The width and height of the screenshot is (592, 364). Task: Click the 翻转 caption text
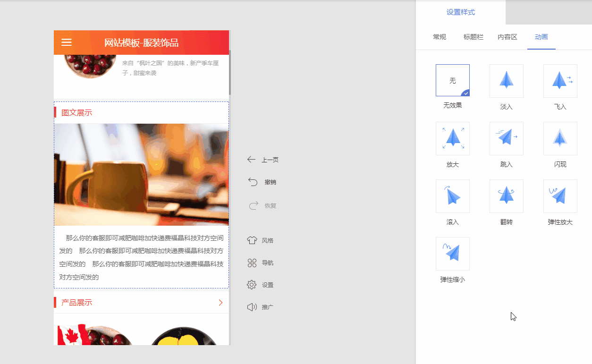click(507, 222)
